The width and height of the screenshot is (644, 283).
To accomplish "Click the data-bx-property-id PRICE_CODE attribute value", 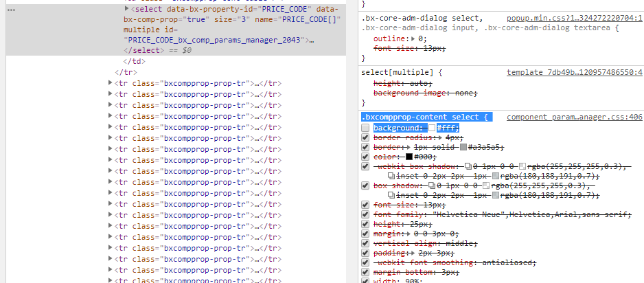I will click(283, 9).
